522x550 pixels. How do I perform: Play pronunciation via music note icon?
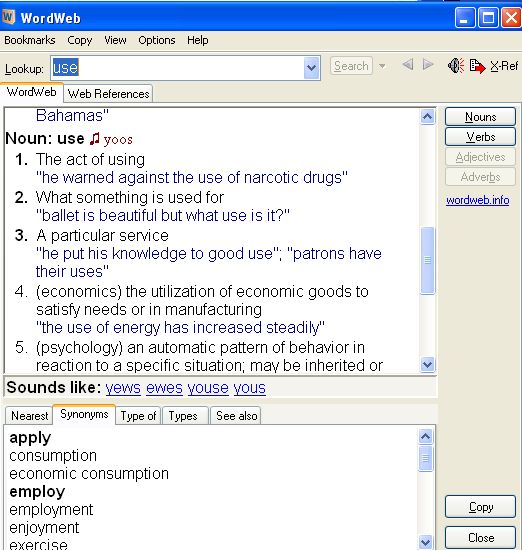pos(94,139)
